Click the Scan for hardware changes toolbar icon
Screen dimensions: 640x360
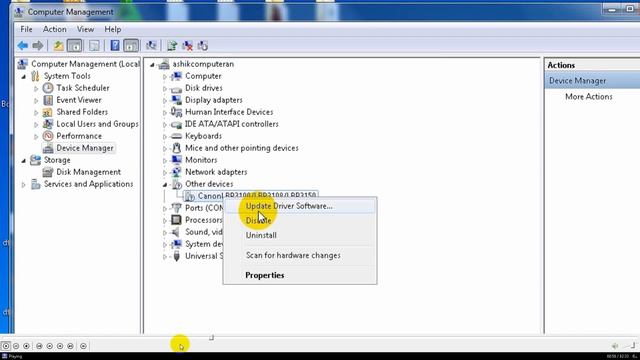tap(151, 45)
